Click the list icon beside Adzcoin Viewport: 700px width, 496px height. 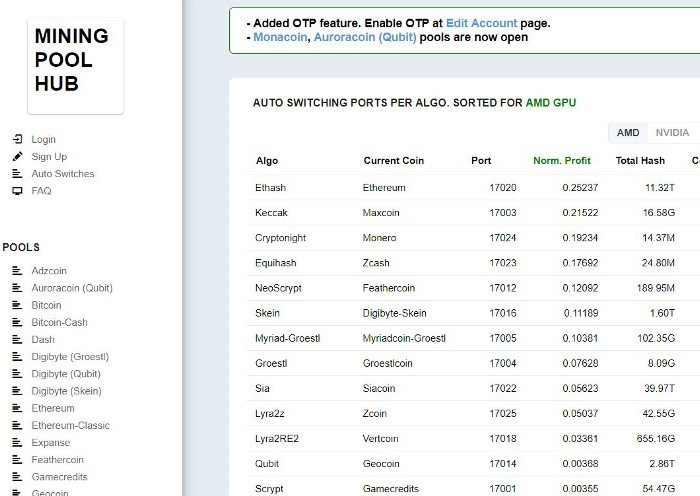[x=17, y=271]
